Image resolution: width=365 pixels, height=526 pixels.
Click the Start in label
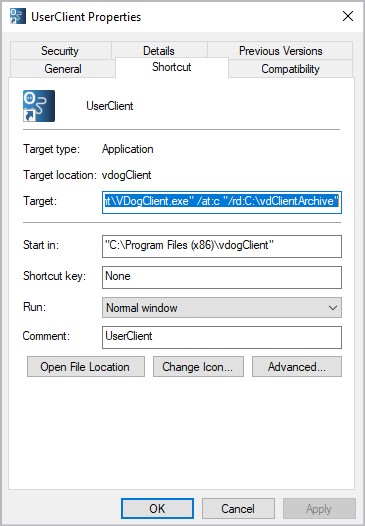(41, 245)
